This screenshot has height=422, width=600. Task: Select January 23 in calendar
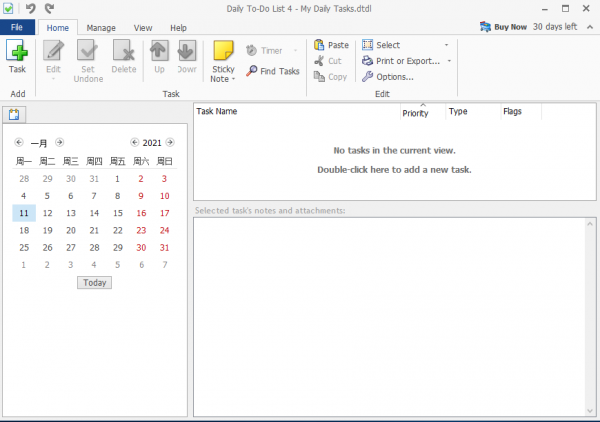click(x=141, y=230)
